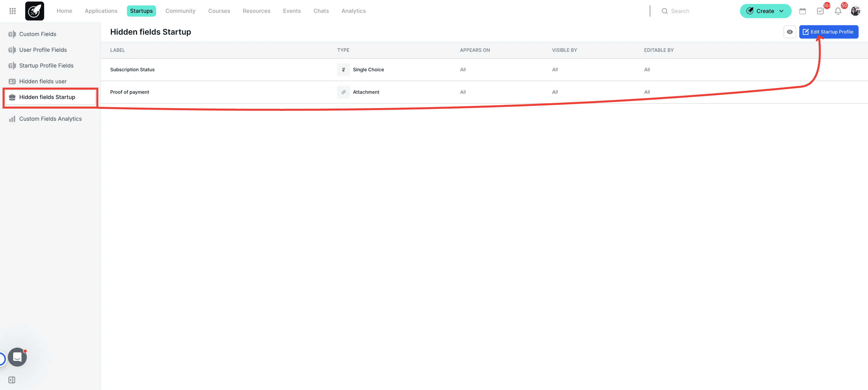Open the support chat bubble icon
Screen dimensions: 868x390
tap(18, 357)
